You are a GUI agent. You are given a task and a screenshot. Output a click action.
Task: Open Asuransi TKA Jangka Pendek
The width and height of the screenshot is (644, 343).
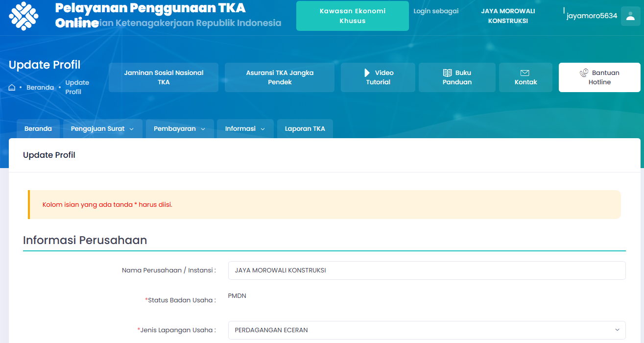click(280, 77)
